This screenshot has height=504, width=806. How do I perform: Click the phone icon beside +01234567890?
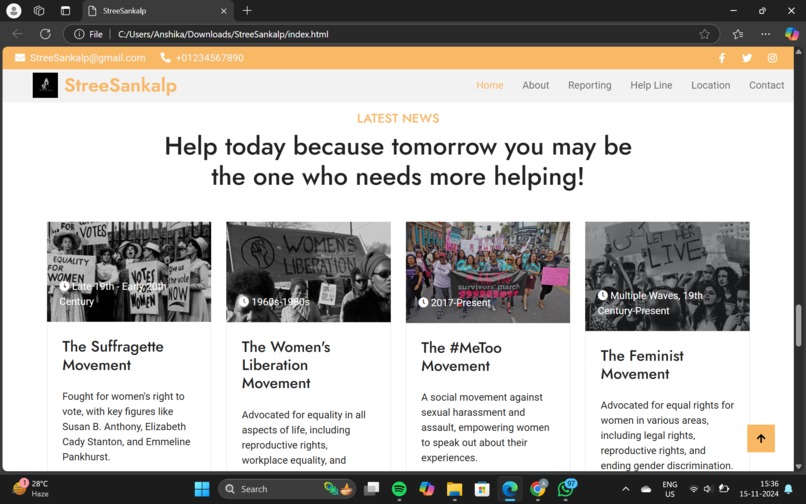coord(165,58)
